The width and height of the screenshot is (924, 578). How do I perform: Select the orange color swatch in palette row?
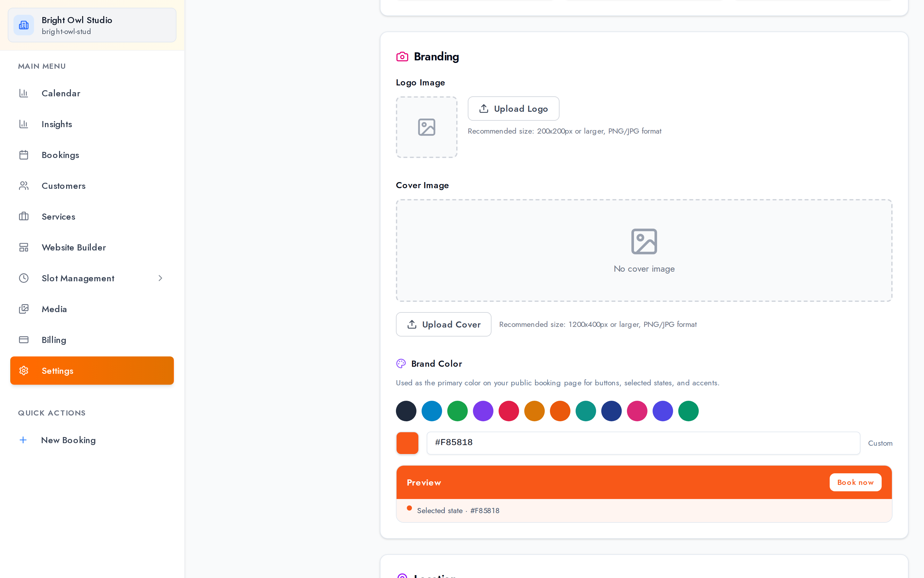pos(560,411)
